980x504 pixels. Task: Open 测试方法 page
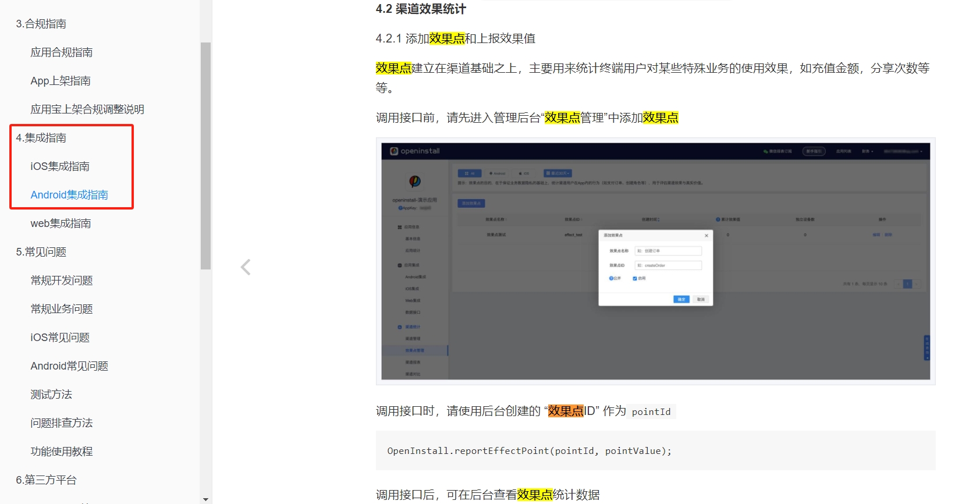pos(51,395)
